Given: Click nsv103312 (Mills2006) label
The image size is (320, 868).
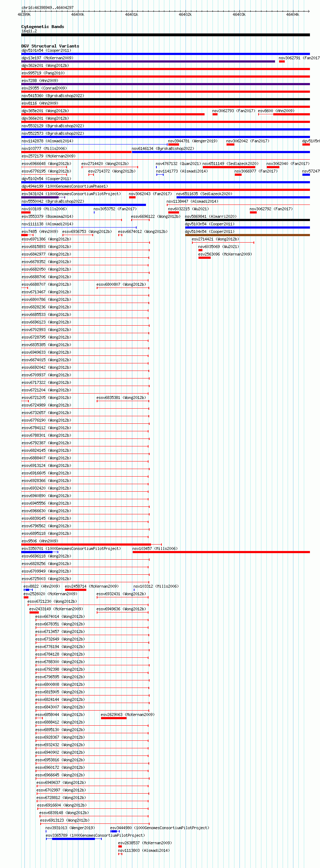Looking at the screenshot, I should (x=156, y=586).
